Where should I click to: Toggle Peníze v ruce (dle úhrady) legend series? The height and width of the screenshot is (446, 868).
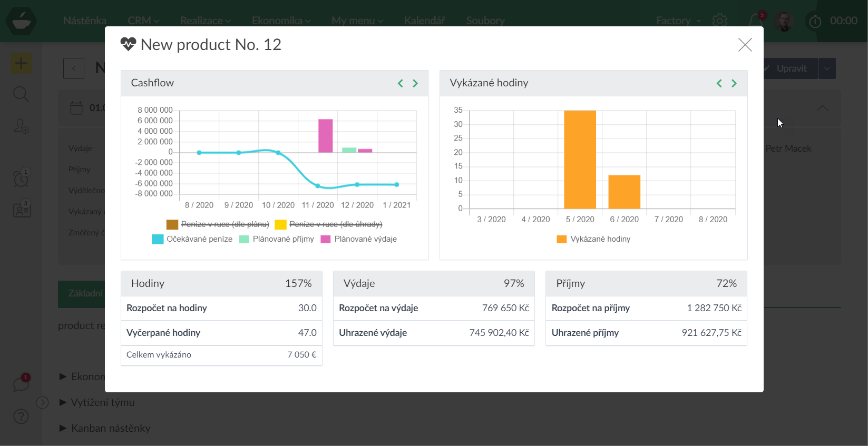click(x=328, y=224)
